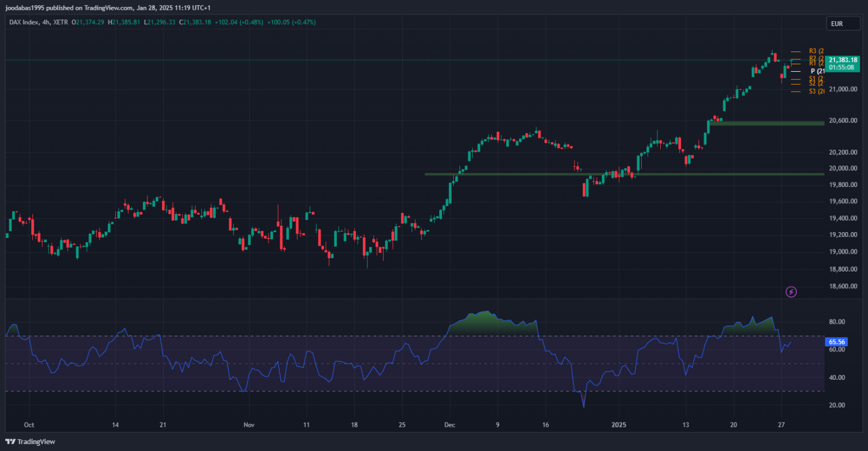The width and height of the screenshot is (868, 451).
Task: Click the white P pivot level label
Action: [816, 71]
